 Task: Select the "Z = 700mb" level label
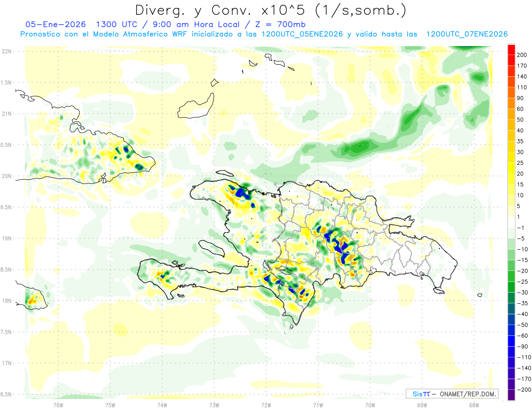tap(280, 24)
